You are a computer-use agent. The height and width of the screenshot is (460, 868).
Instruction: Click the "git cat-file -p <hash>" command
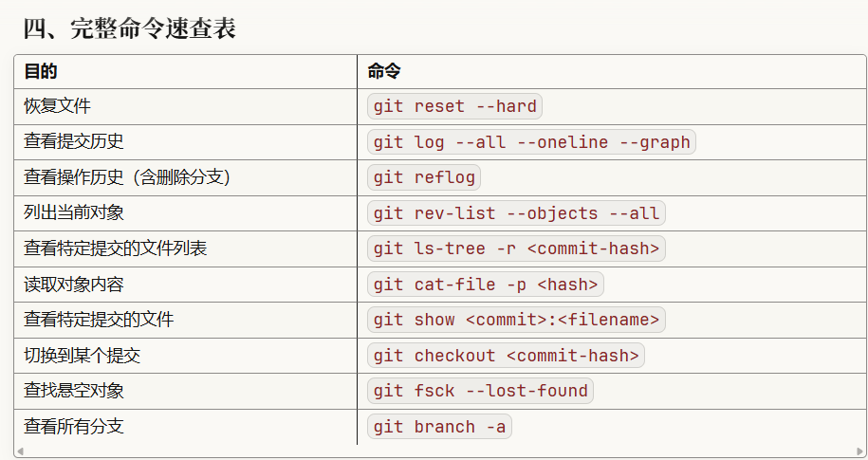[x=486, y=285]
